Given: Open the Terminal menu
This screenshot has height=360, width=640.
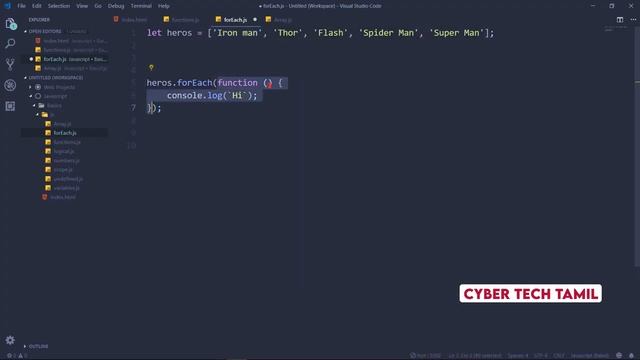Looking at the screenshot, I should pos(141,6).
